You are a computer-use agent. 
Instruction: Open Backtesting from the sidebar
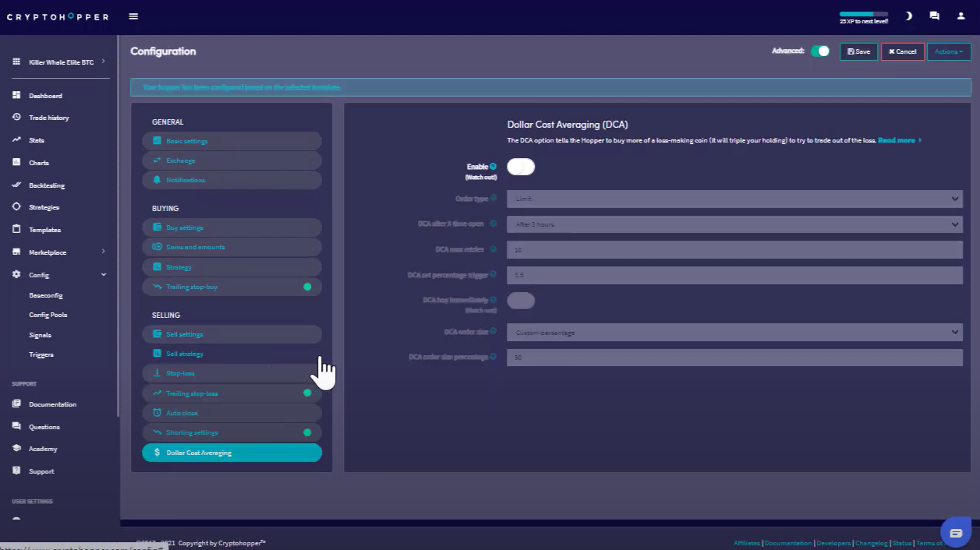coord(46,185)
